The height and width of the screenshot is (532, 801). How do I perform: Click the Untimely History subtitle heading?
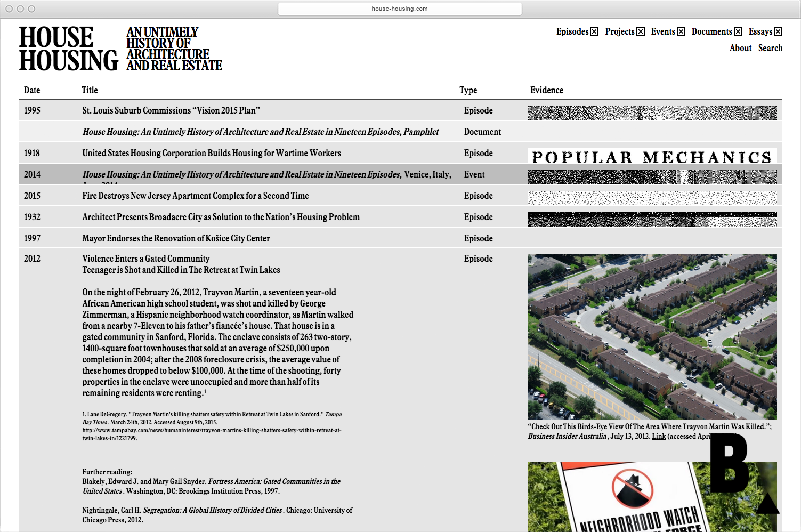point(174,49)
